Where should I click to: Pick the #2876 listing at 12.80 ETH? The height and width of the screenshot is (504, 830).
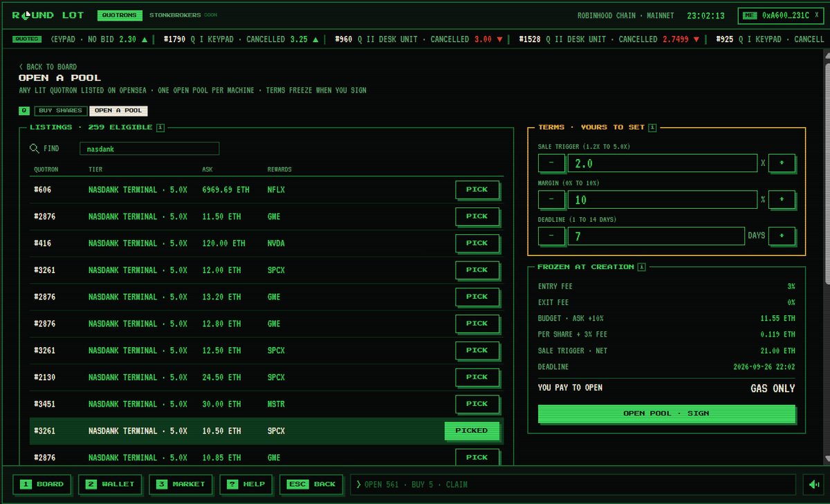point(477,324)
